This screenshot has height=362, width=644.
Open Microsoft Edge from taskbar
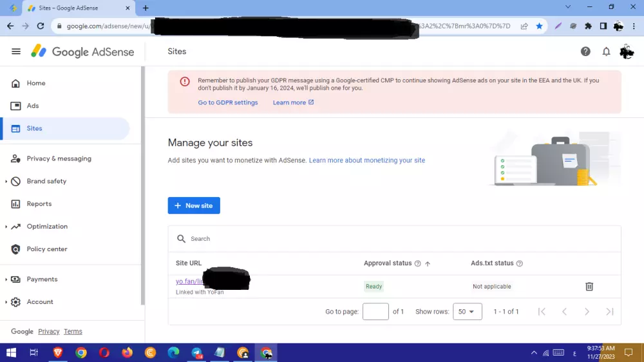click(x=173, y=352)
